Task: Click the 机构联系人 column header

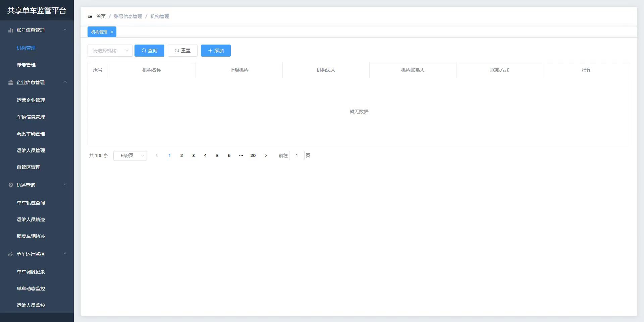Action: point(413,70)
